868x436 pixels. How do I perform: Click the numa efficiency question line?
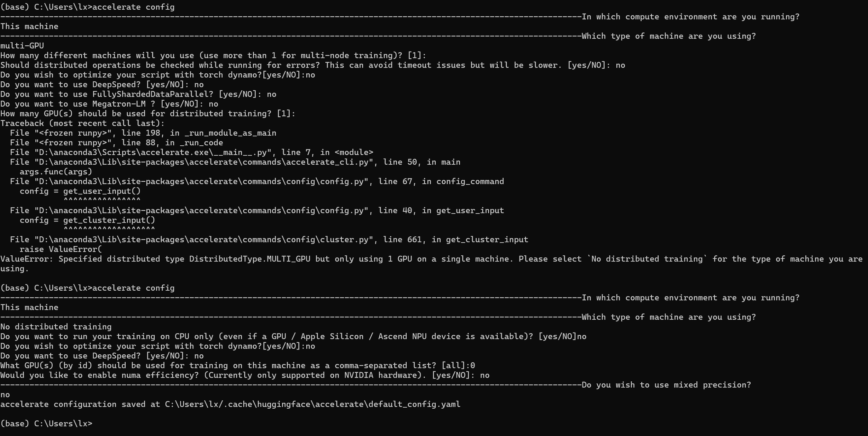tap(245, 375)
